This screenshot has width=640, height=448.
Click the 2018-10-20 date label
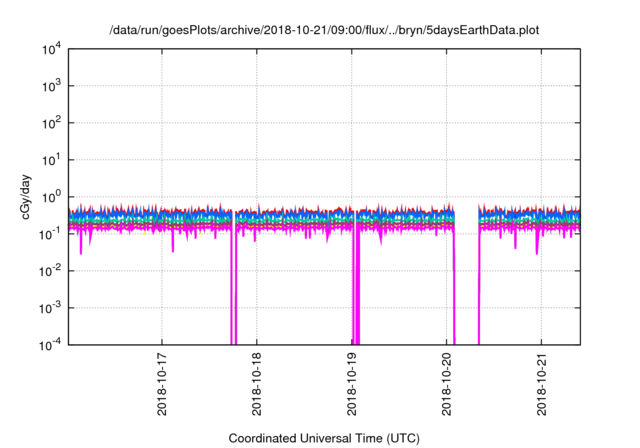point(447,384)
